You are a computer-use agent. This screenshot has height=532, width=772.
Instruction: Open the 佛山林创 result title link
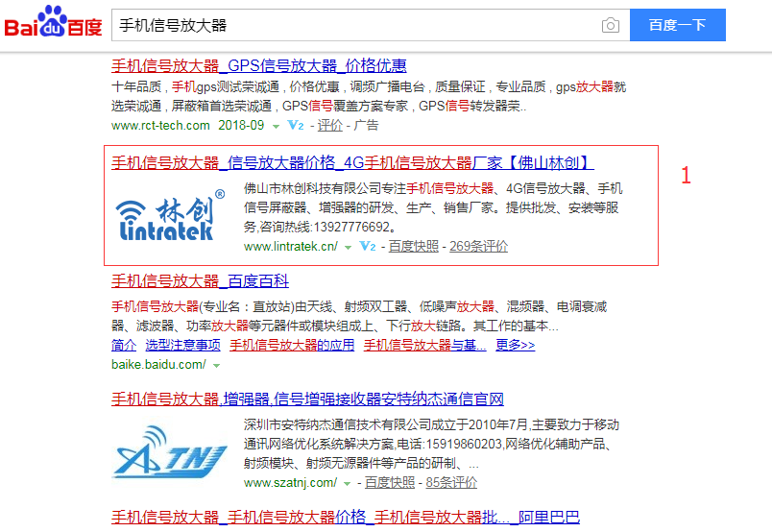[x=352, y=162]
